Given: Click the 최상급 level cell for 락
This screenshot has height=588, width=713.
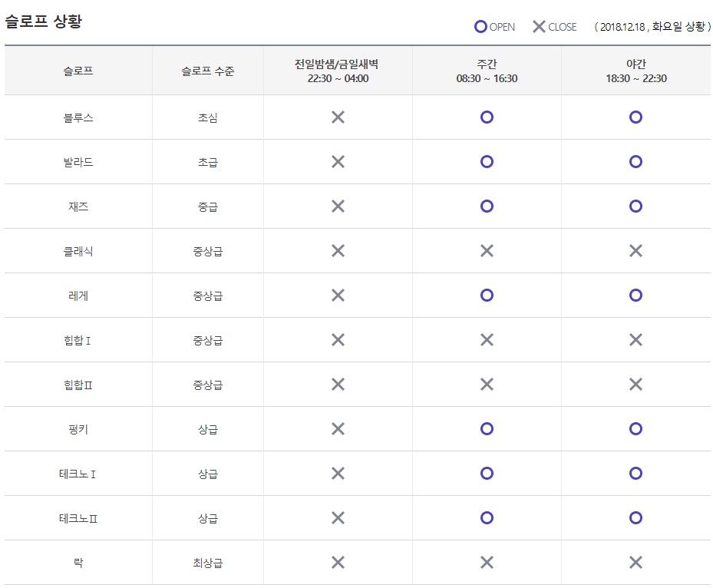Looking at the screenshot, I should (208, 563).
